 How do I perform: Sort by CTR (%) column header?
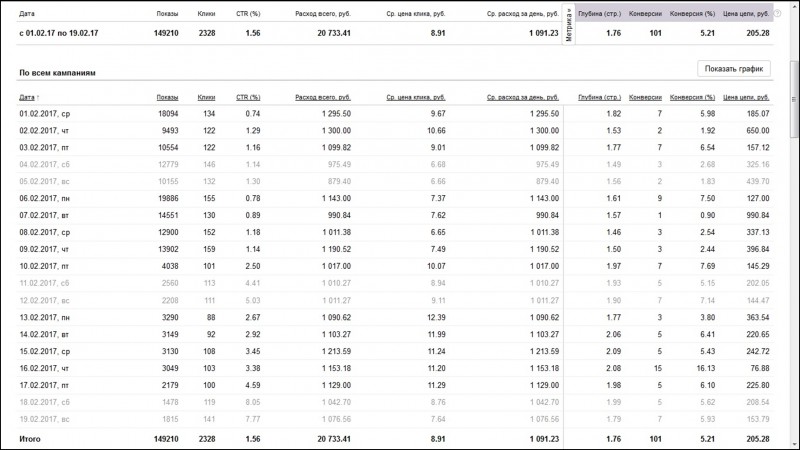click(248, 97)
